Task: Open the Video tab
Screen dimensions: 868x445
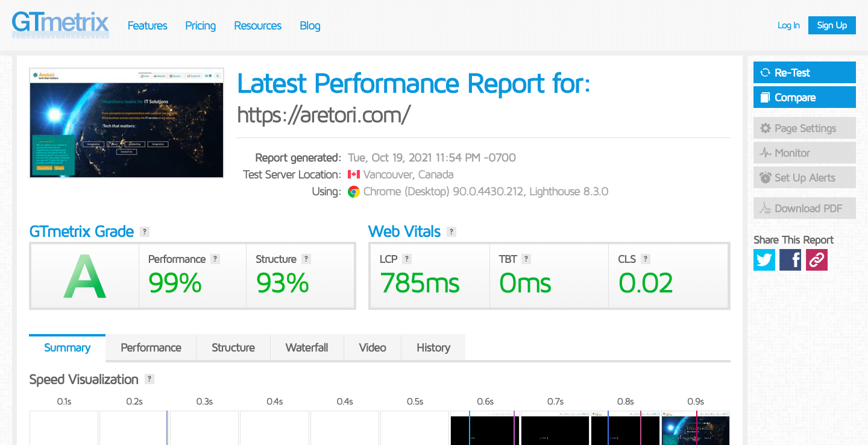Action: pyautogui.click(x=373, y=347)
